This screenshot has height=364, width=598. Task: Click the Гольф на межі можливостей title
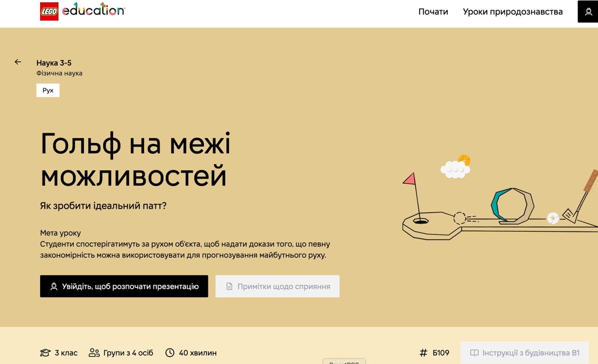(135, 159)
